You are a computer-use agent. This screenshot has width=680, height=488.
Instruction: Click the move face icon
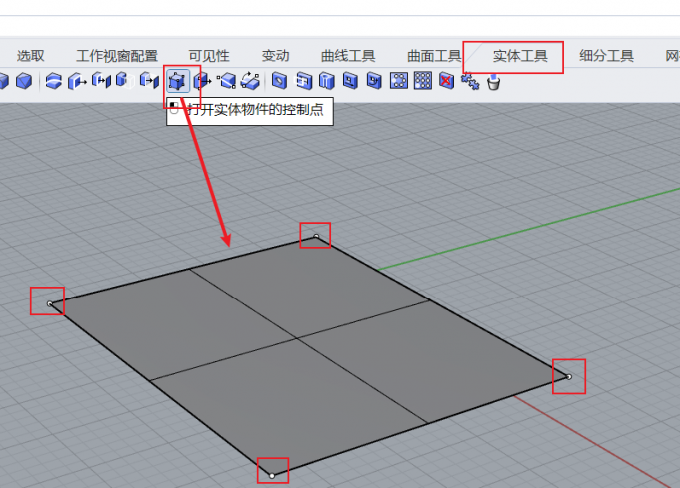[101, 81]
